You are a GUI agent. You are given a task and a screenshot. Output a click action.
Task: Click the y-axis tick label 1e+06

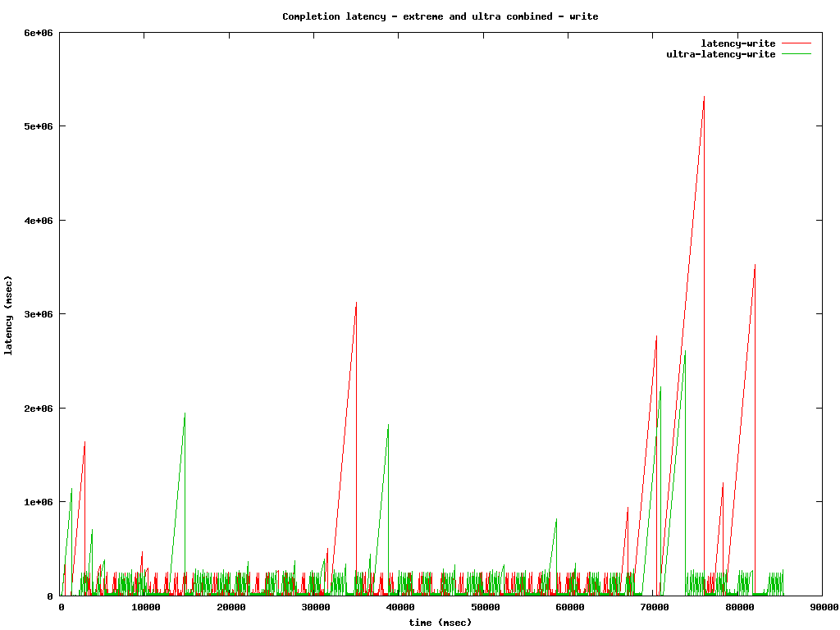pyautogui.click(x=38, y=503)
